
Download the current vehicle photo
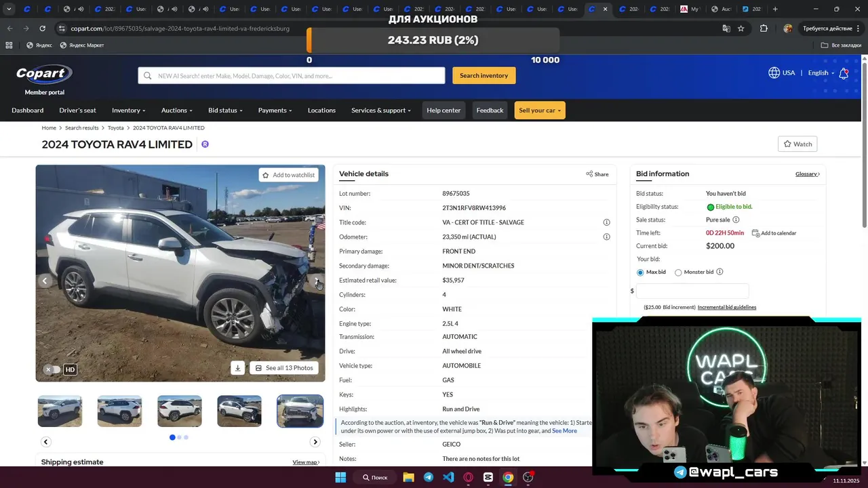pyautogui.click(x=237, y=368)
